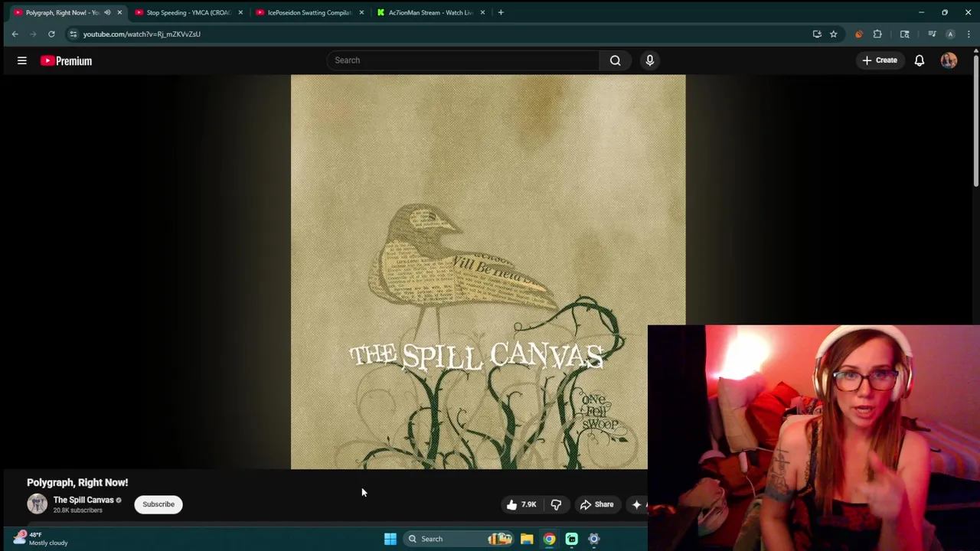Share the video with Share button
Image resolution: width=980 pixels, height=551 pixels.
pos(596,504)
